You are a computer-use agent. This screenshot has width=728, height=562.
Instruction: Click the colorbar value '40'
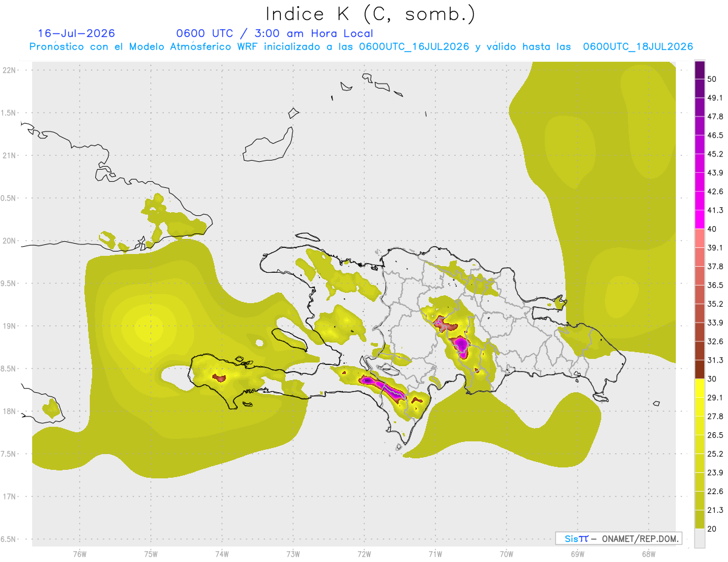click(x=713, y=229)
